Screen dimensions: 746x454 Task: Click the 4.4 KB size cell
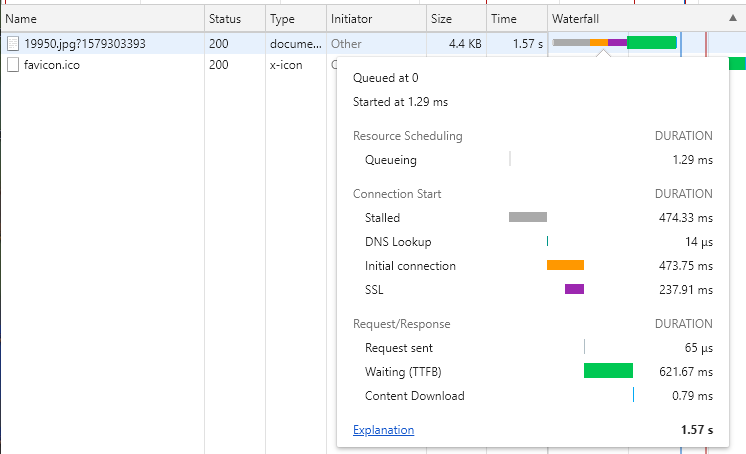click(x=465, y=44)
